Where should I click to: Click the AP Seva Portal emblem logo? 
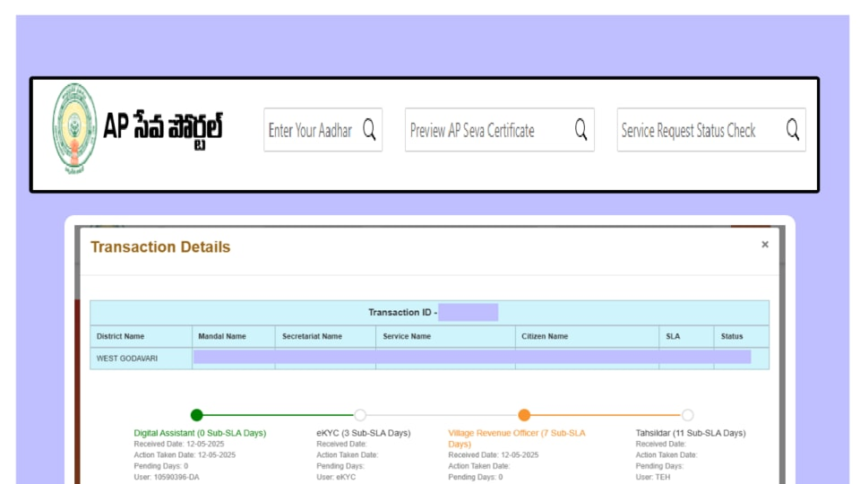tap(74, 130)
